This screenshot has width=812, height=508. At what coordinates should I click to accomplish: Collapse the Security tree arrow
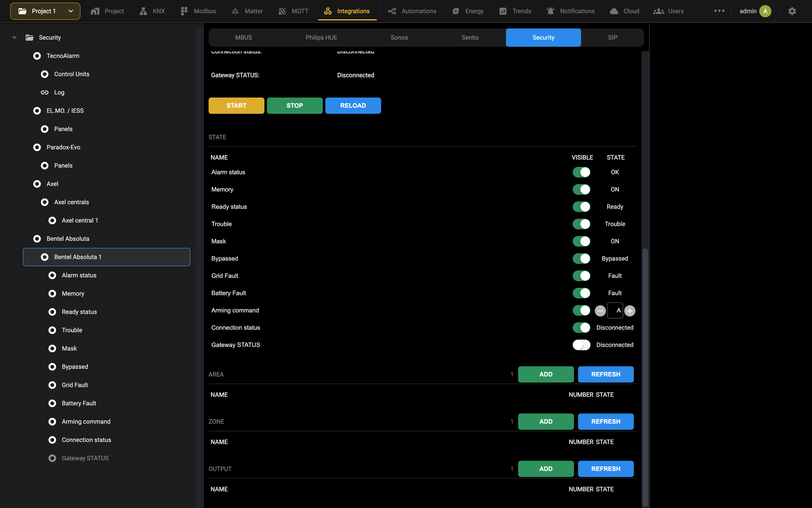pyautogui.click(x=14, y=38)
